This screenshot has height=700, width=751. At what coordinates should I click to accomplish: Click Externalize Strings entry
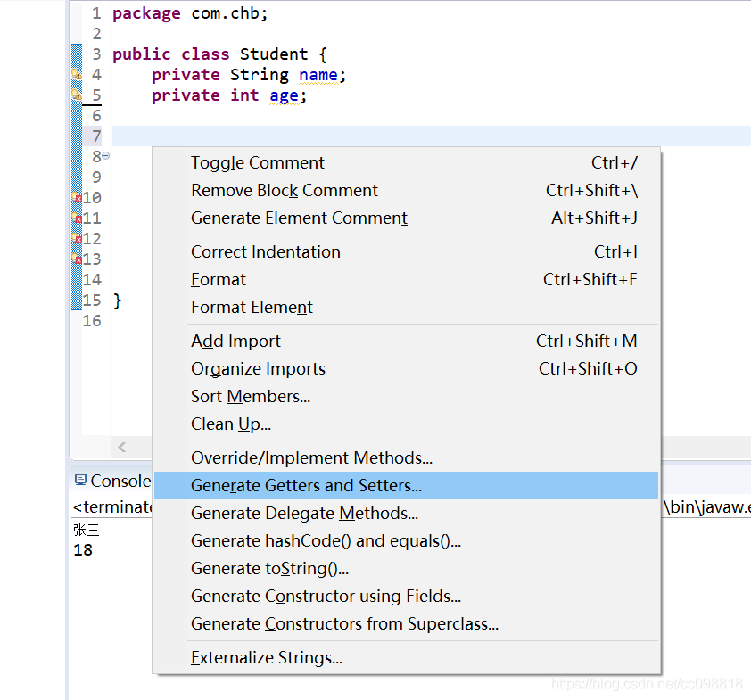tap(406, 658)
